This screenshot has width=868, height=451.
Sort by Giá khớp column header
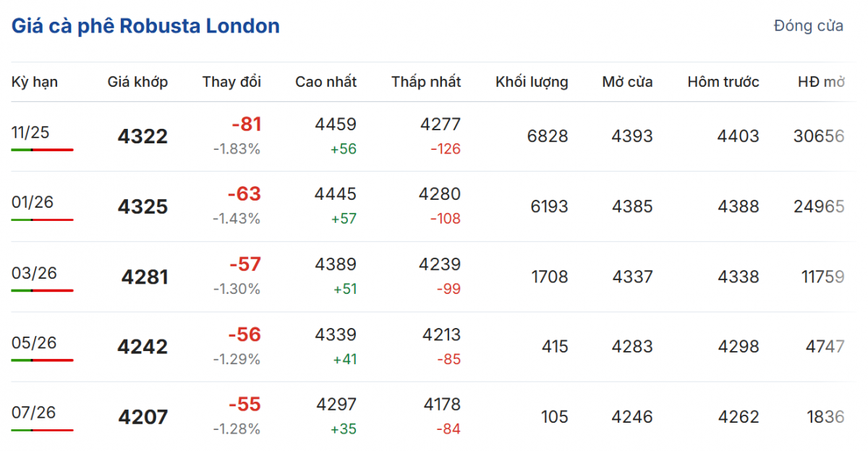point(137,82)
